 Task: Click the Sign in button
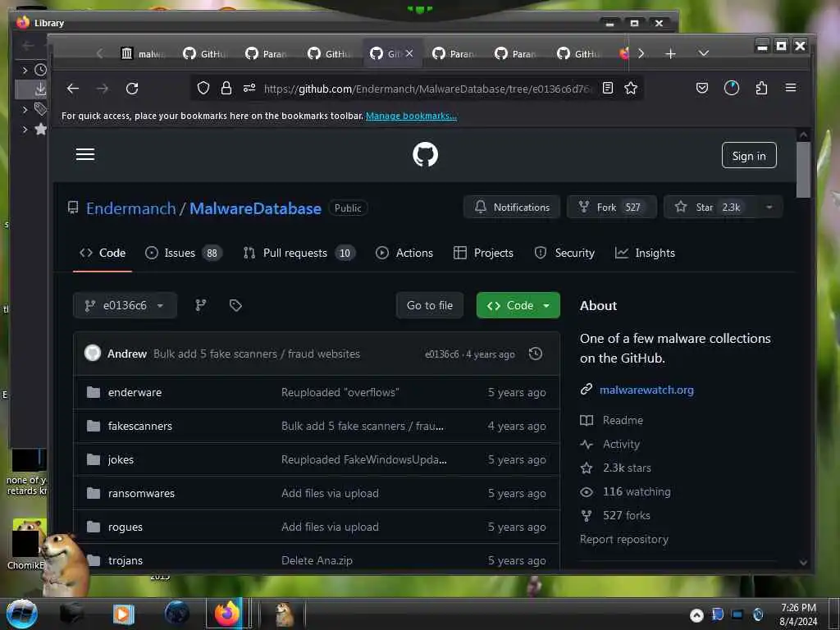(749, 155)
